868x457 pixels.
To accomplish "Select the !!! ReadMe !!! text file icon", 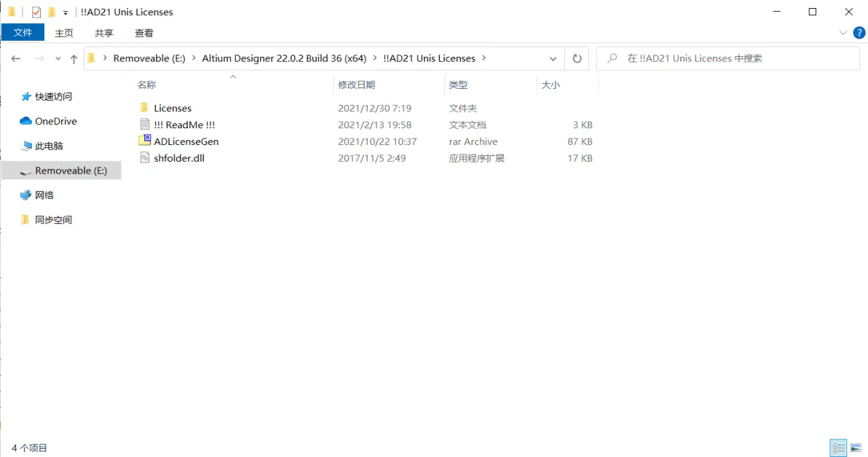I will (x=144, y=124).
